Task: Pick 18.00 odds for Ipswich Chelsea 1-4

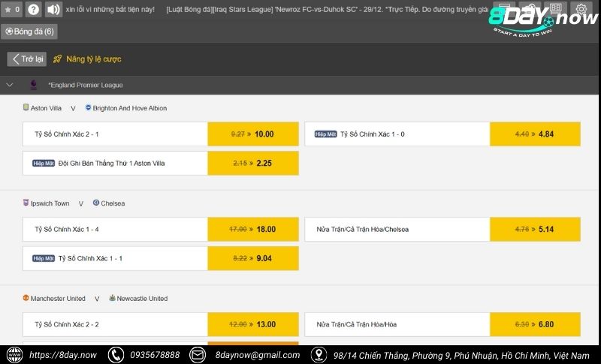Action: click(252, 230)
